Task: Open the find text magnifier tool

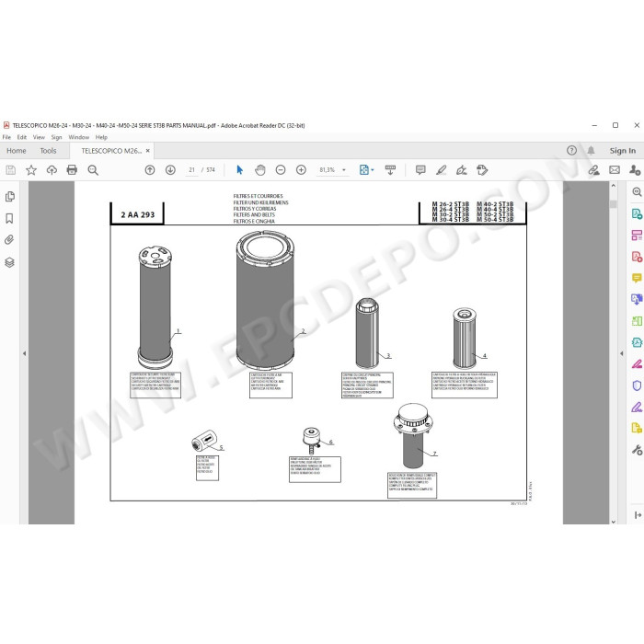Action: 93,170
